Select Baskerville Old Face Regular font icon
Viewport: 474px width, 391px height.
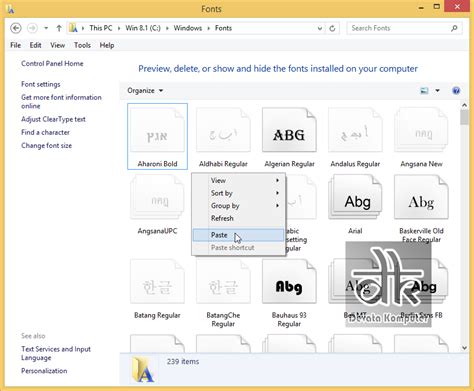421,197
